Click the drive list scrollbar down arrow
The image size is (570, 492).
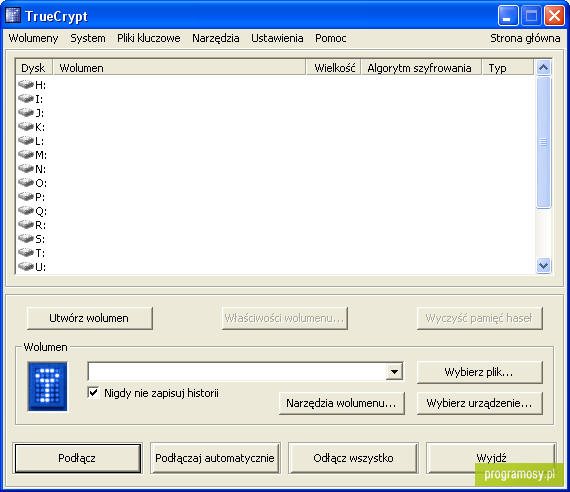[x=543, y=266]
